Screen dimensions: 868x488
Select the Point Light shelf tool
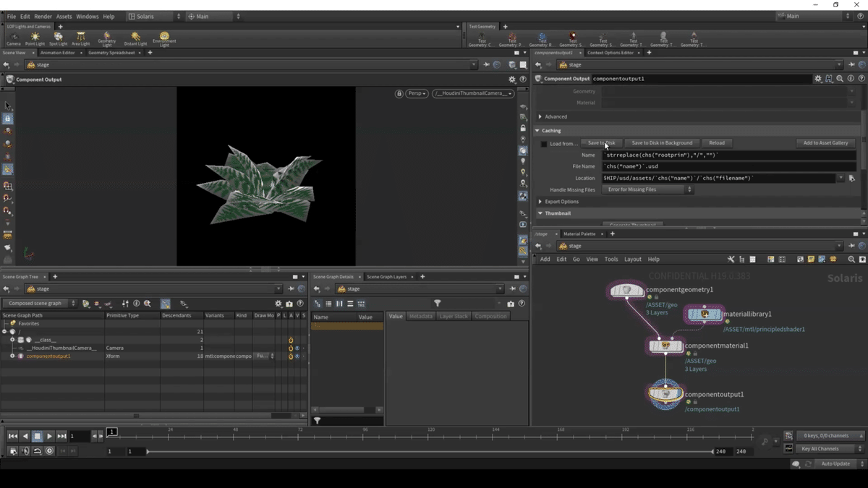[x=35, y=38]
